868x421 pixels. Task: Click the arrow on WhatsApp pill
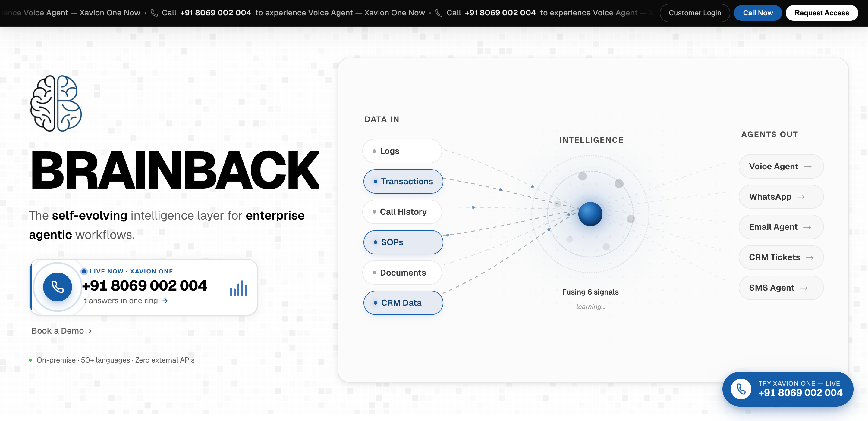point(800,197)
